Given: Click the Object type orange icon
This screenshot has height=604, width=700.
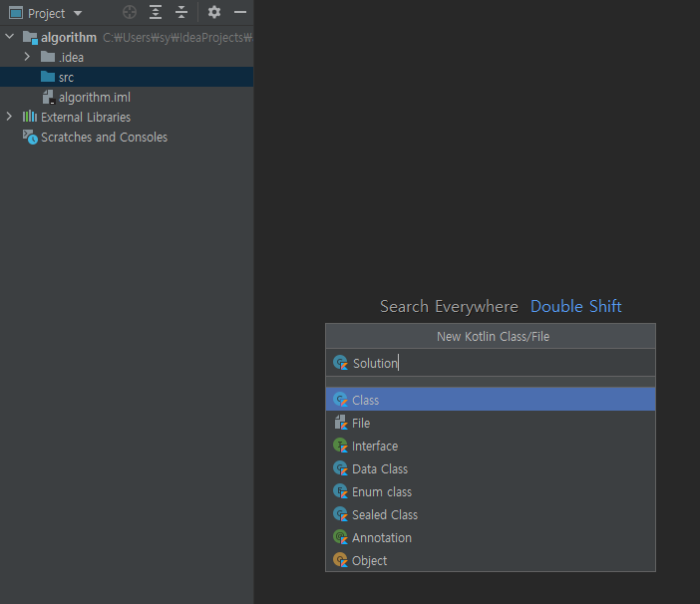Looking at the screenshot, I should pyautogui.click(x=341, y=560).
